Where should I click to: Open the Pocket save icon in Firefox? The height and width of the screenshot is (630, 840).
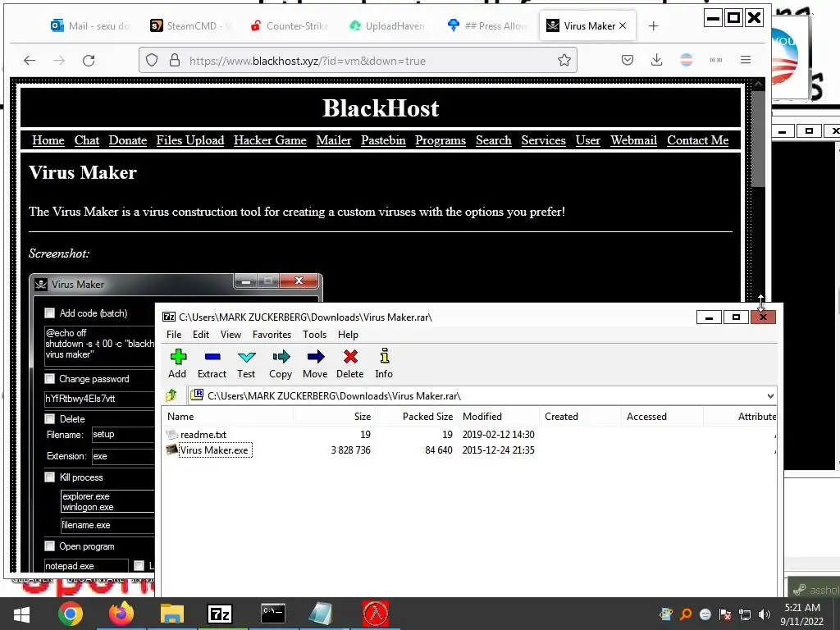628,60
